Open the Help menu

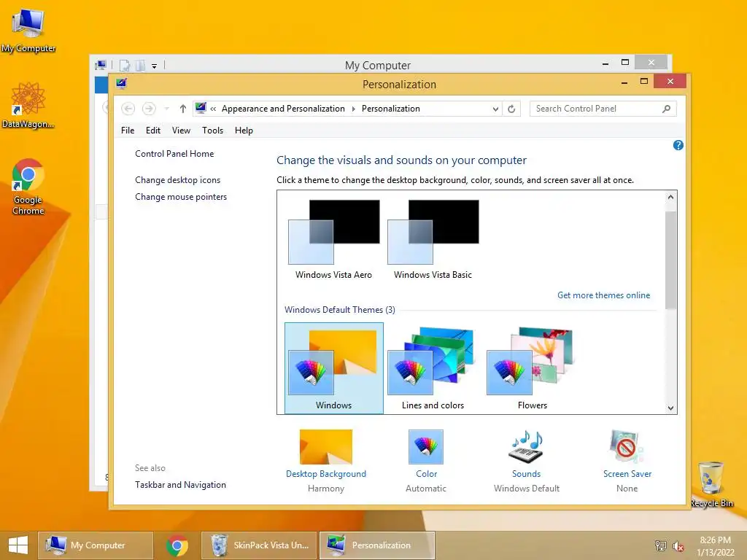pyautogui.click(x=244, y=131)
